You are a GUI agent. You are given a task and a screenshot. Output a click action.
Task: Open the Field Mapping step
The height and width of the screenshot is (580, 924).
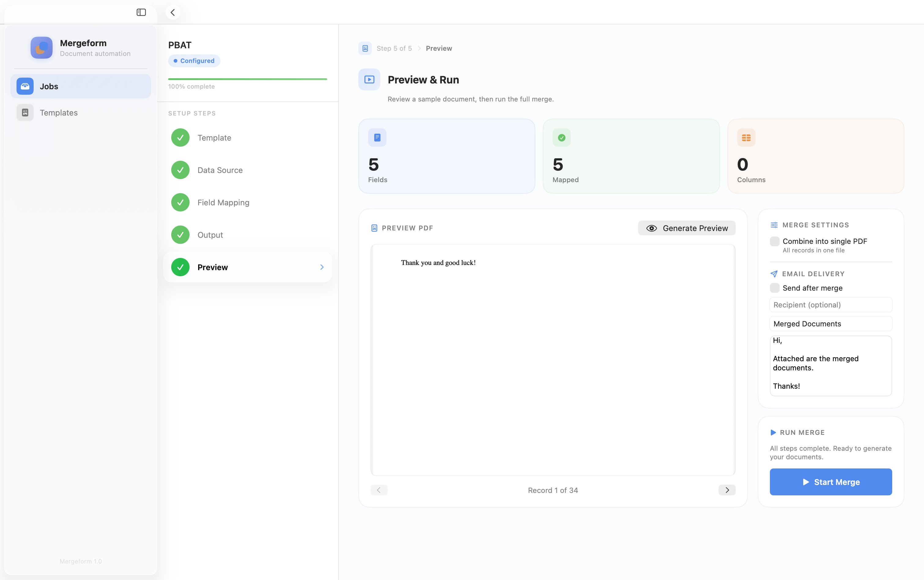tap(223, 202)
